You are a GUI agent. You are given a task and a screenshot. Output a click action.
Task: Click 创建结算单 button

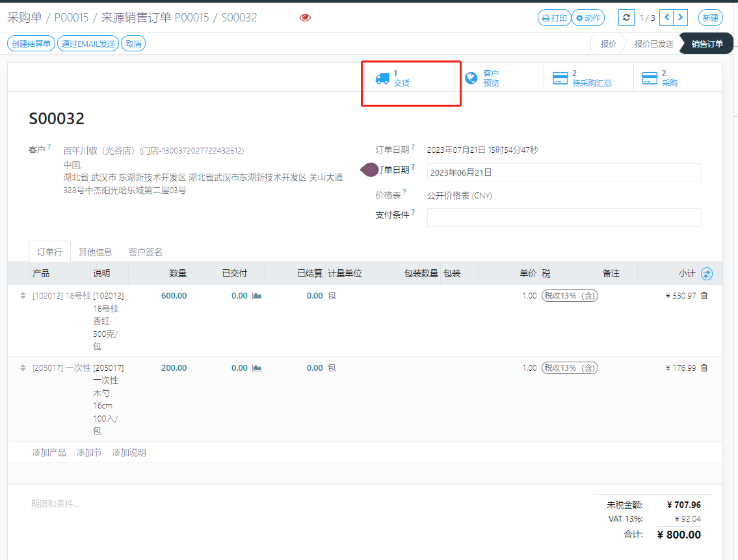pyautogui.click(x=31, y=44)
